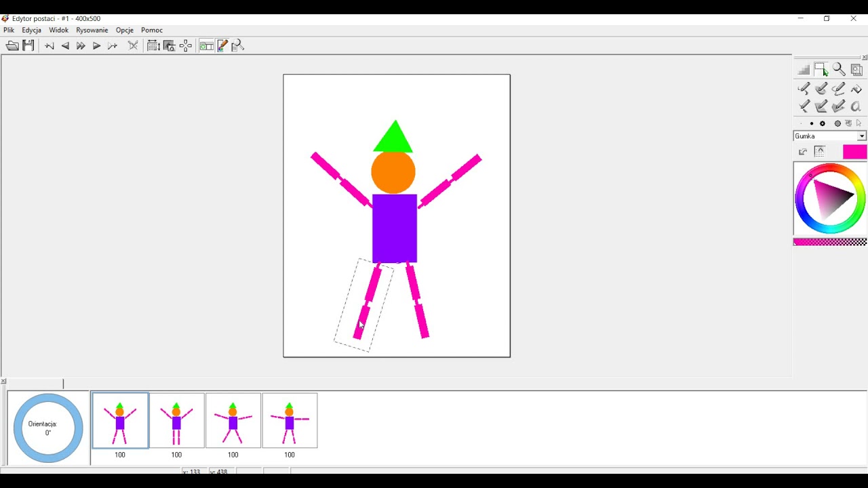
Task: Select the rectangular selection tool
Action: pos(821,69)
